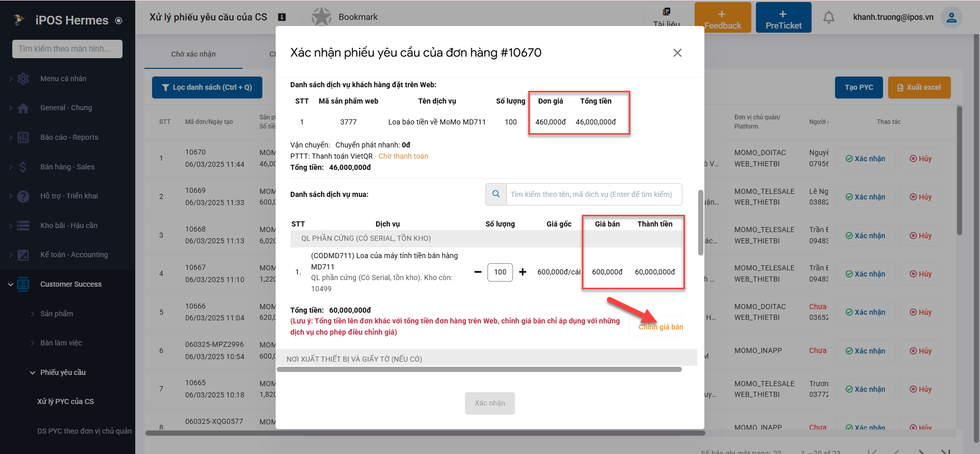Toggle the sidebar pin icon beside iPOS Hermes
980x454 pixels.
click(118, 21)
